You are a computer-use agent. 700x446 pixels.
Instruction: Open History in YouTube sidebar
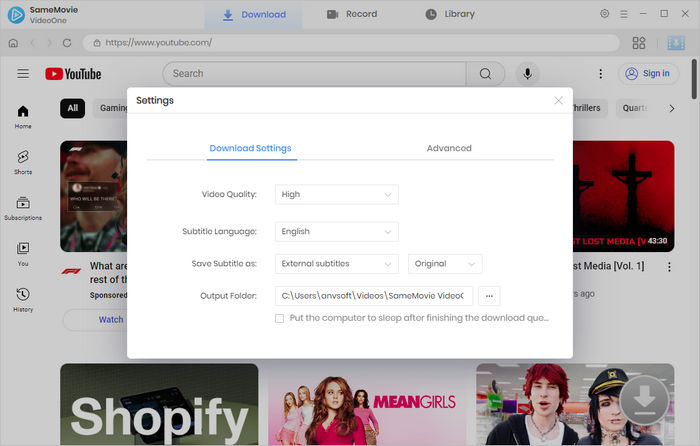tap(23, 300)
